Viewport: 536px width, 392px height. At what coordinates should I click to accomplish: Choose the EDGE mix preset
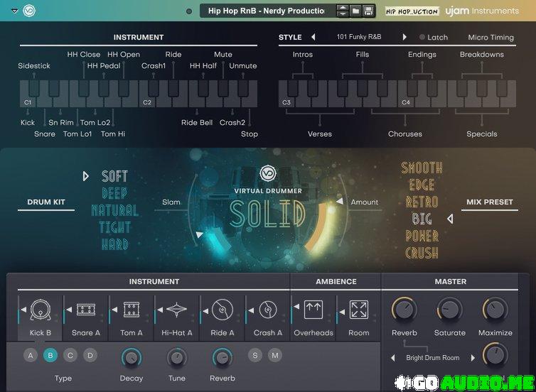422,185
